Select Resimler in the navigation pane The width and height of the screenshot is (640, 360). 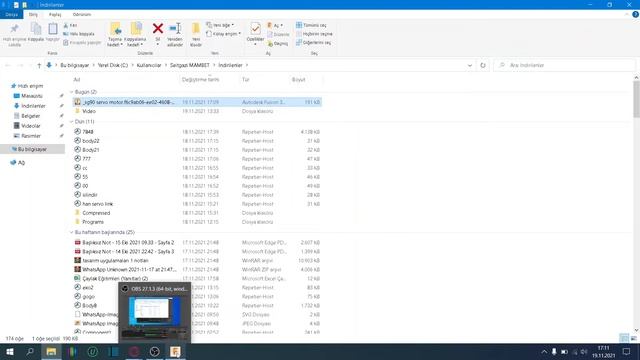pyautogui.click(x=31, y=136)
